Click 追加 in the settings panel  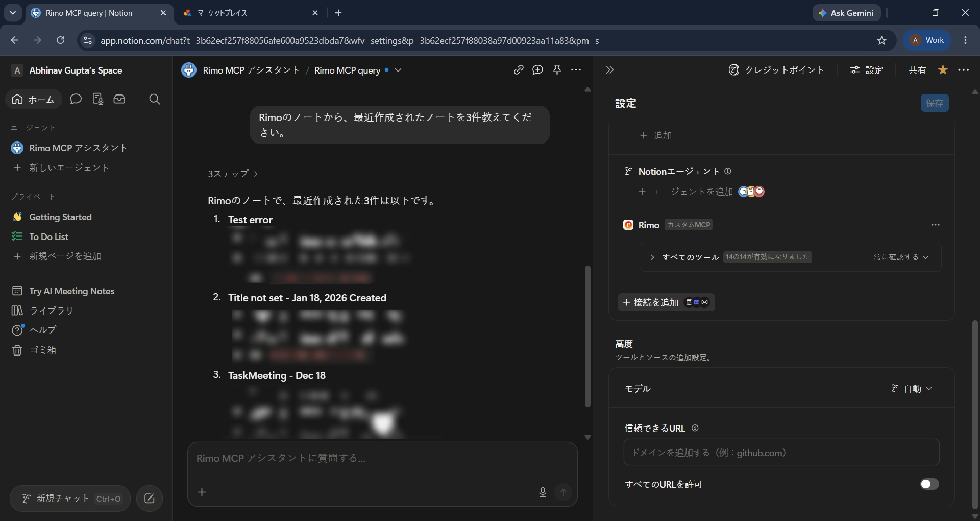point(656,136)
